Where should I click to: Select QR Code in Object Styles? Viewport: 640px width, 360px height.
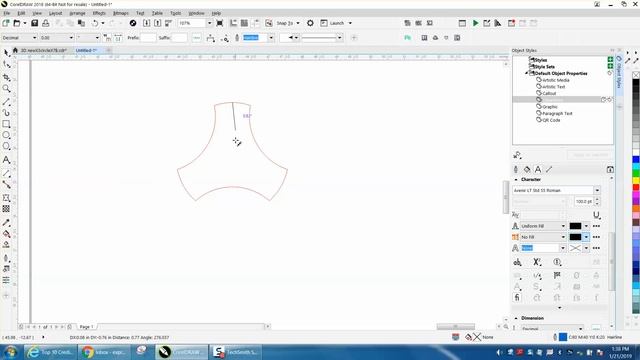coord(551,120)
